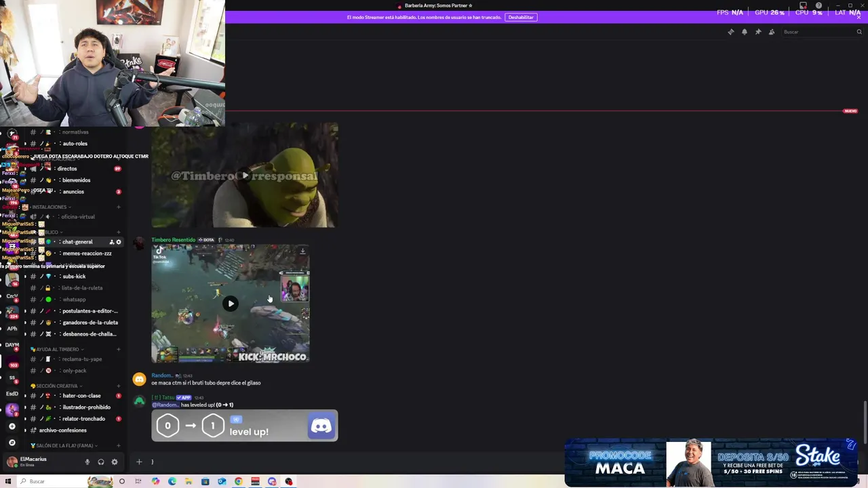Image resolution: width=868 pixels, height=488 pixels.
Task: Open notification settings bell icon
Action: tap(744, 32)
